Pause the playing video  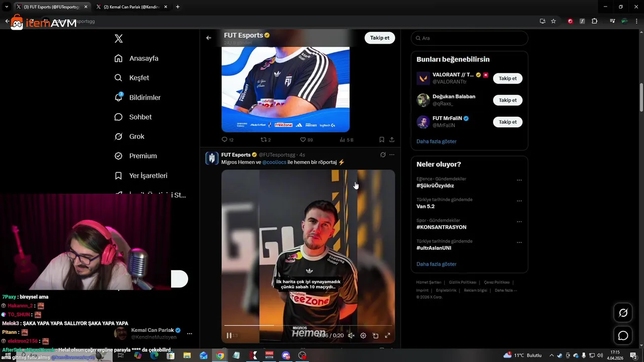point(229,335)
